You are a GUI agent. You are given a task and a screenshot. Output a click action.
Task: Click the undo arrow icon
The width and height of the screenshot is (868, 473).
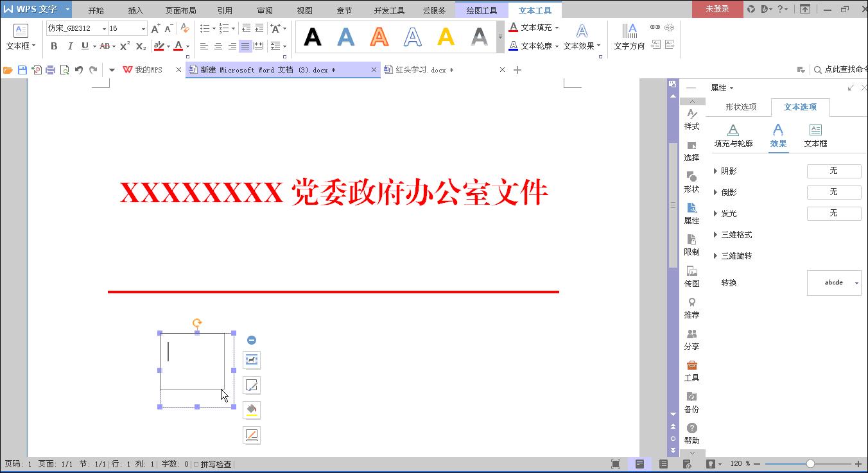click(x=78, y=69)
